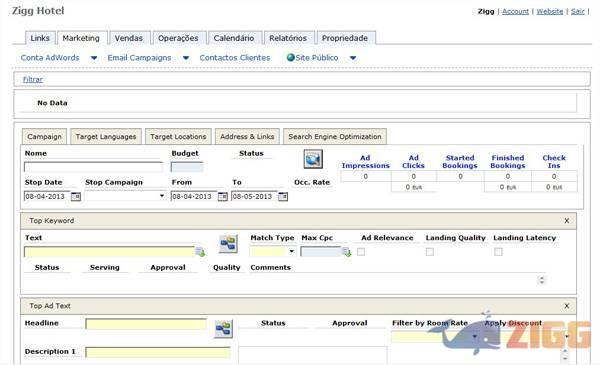Click the Description 1 input field
Viewport: 600px width, 365px height.
(x=158, y=352)
